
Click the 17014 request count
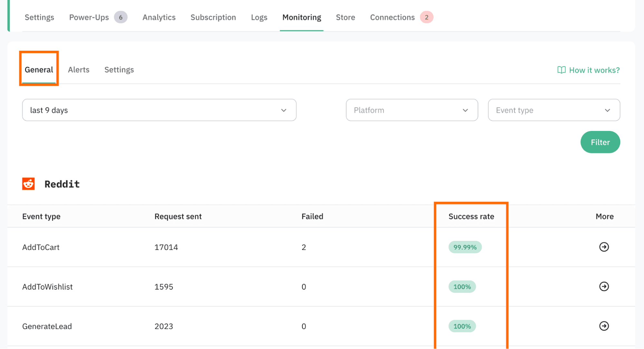click(166, 247)
